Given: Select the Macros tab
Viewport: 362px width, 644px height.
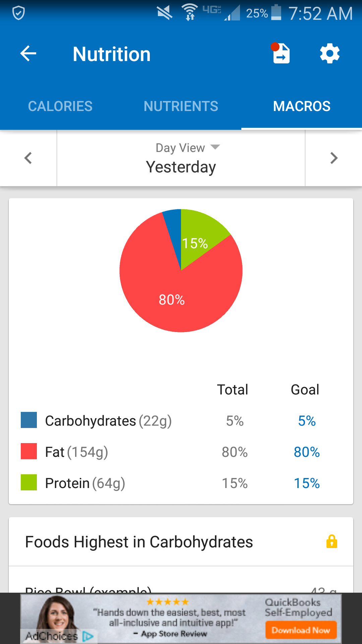Looking at the screenshot, I should 302,106.
